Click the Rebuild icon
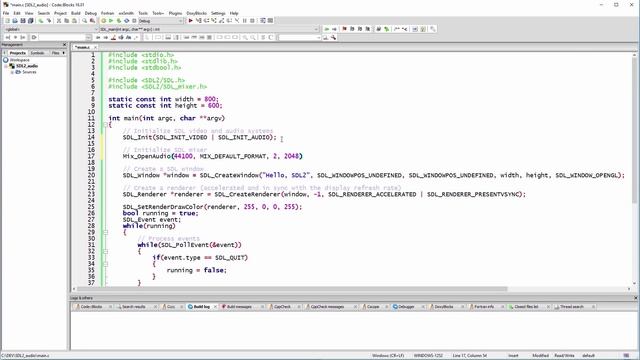This screenshot has height=360, width=640. 127,20
